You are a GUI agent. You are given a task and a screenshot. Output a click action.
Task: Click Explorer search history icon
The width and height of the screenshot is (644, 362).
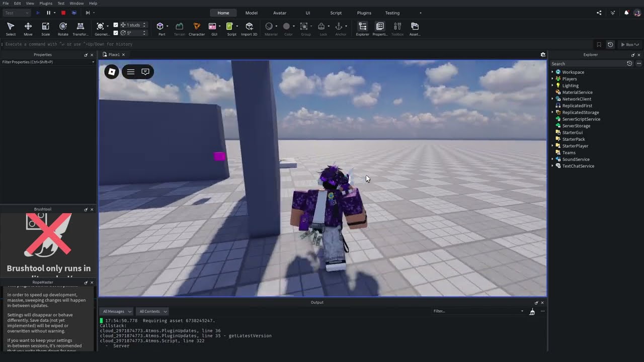pos(629,64)
